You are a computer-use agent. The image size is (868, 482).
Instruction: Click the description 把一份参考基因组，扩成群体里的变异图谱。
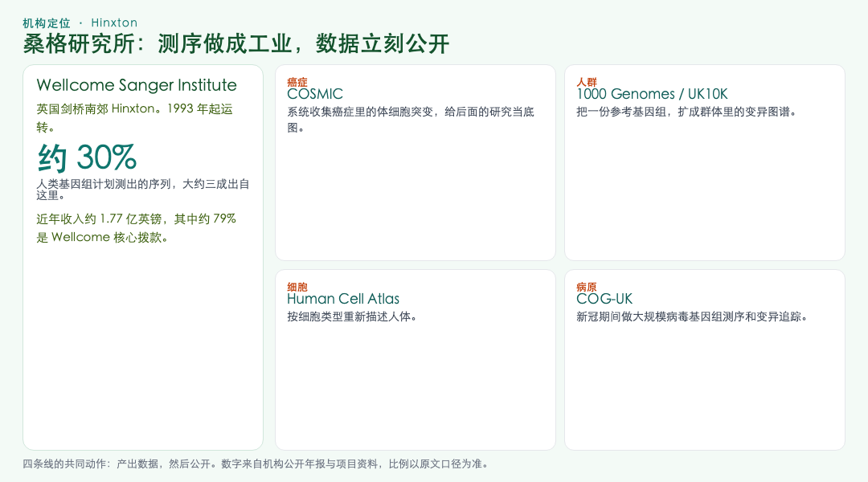click(x=688, y=112)
